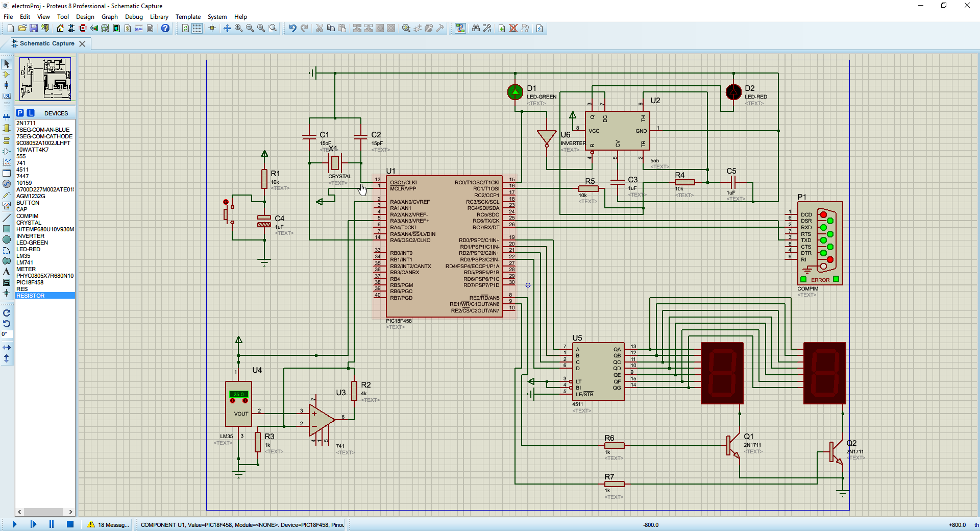Add a new sheet icon

pos(502,29)
